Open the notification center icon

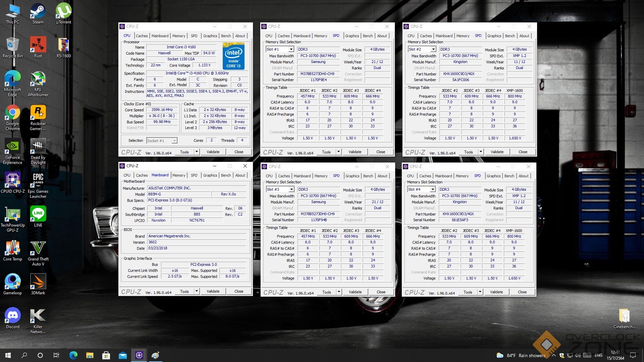point(633,355)
